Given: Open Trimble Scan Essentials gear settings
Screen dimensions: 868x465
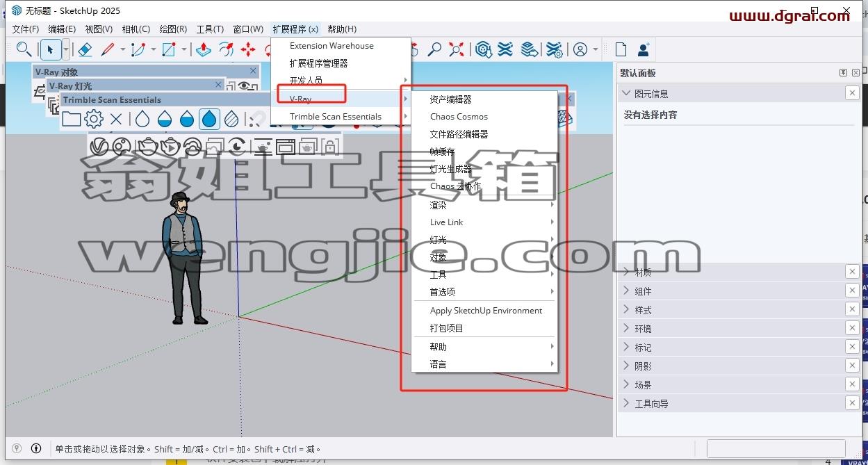Looking at the screenshot, I should tap(94, 119).
